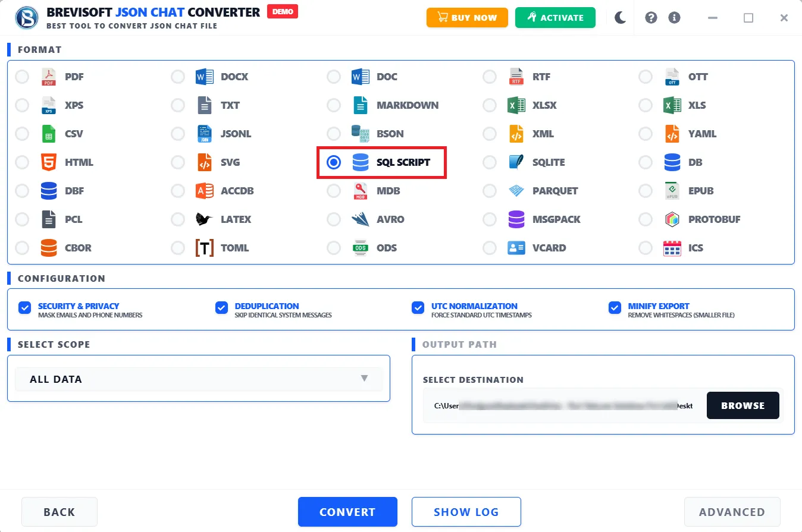Image resolution: width=802 pixels, height=532 pixels.
Task: Select the XLS format radio button
Action: tap(646, 105)
